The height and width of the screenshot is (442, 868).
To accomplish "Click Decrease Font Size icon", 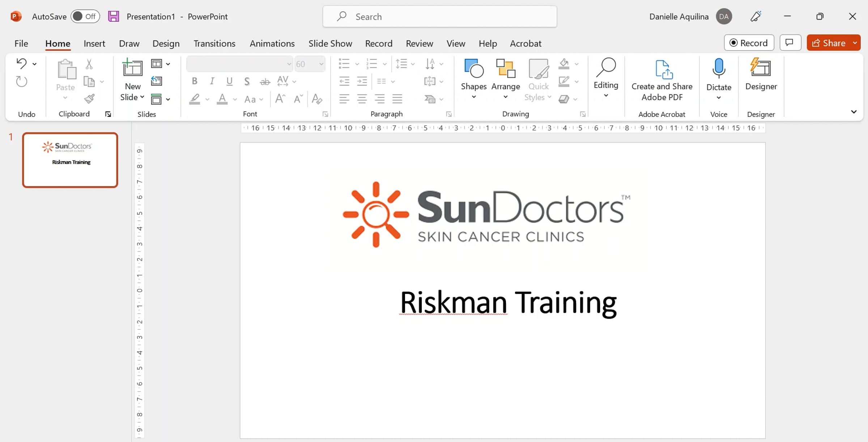I will [x=298, y=99].
